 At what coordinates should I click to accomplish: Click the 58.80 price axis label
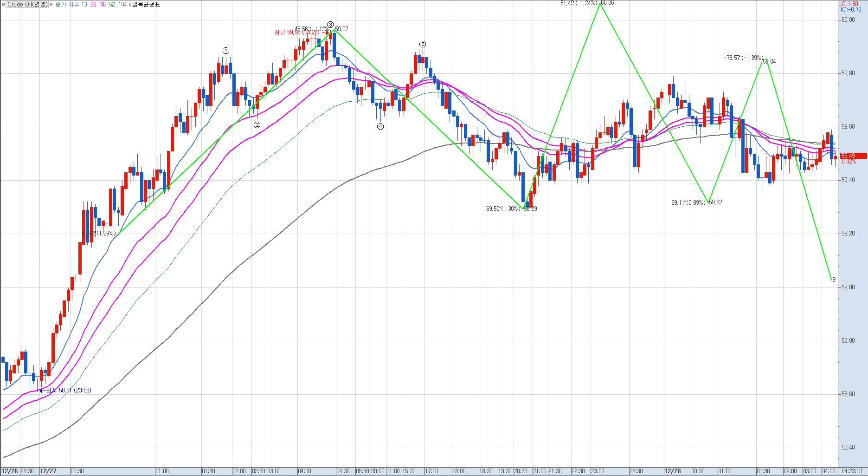point(848,341)
